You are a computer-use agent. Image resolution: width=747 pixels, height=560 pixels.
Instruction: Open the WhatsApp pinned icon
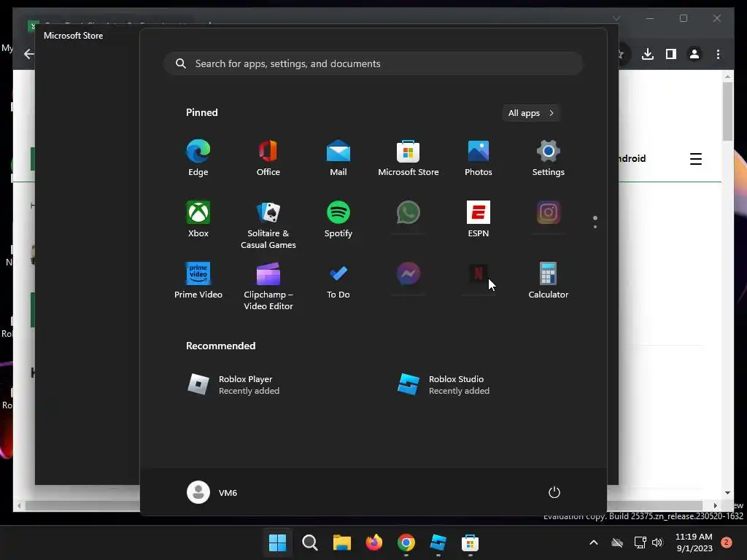click(x=409, y=213)
